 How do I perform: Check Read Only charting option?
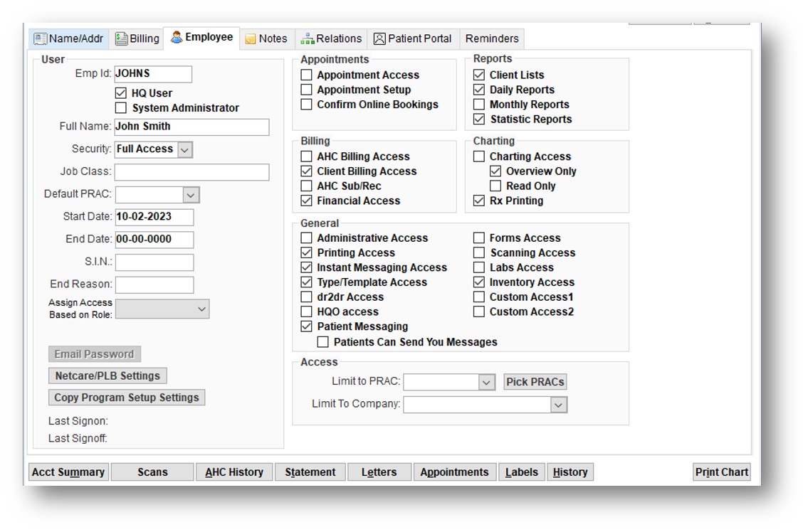pos(495,186)
